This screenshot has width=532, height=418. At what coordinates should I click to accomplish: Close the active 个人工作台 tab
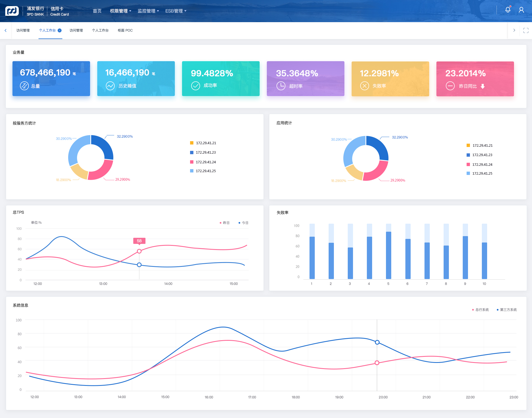pyautogui.click(x=60, y=30)
